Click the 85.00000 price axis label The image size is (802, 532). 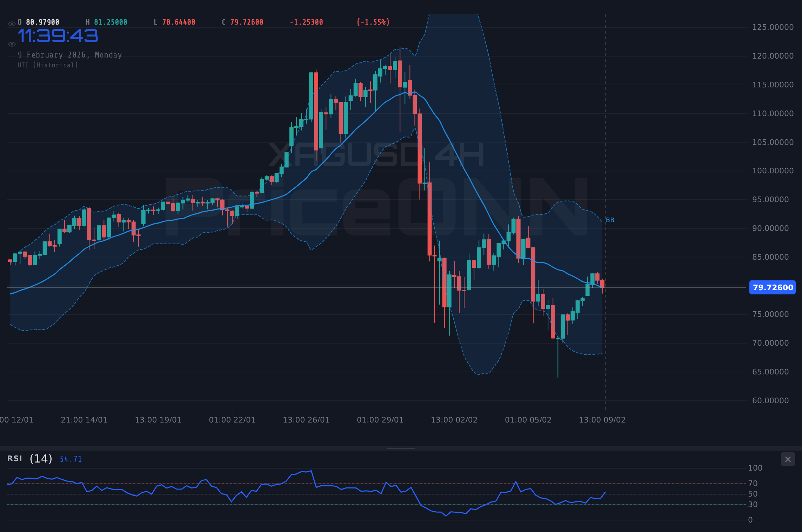[770, 257]
